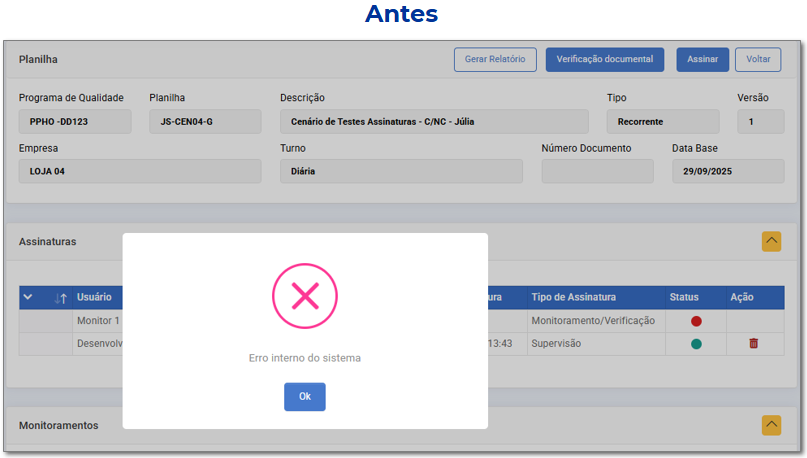Collapse the Monitoramentos section
This screenshot has width=807, height=458.
tap(771, 425)
